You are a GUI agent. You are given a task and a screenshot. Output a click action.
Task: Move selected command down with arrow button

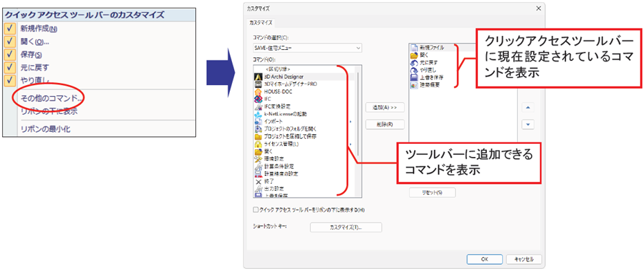[x=528, y=124]
